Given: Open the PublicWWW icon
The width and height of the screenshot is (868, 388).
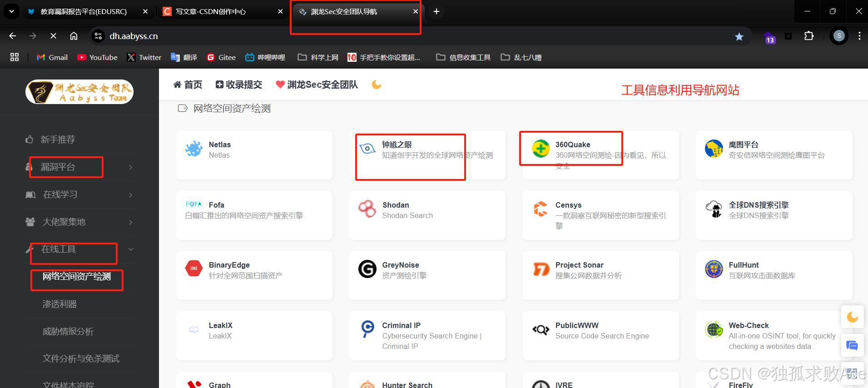Looking at the screenshot, I should point(541,329).
